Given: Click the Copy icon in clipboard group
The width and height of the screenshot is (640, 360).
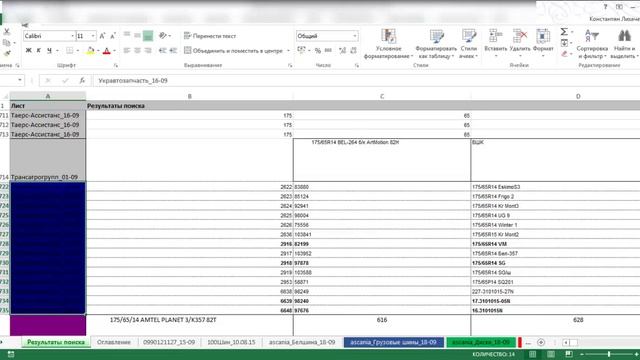Looking at the screenshot, I should click(7, 42).
